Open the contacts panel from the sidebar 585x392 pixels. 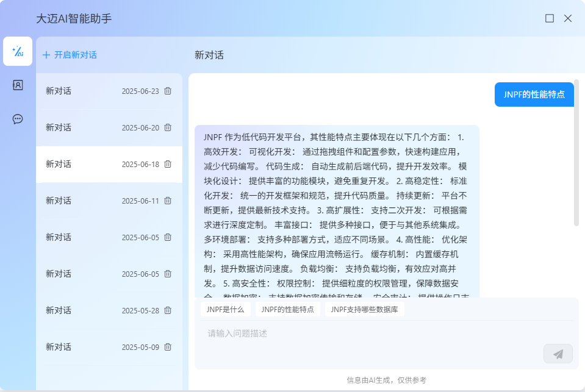pos(17,85)
